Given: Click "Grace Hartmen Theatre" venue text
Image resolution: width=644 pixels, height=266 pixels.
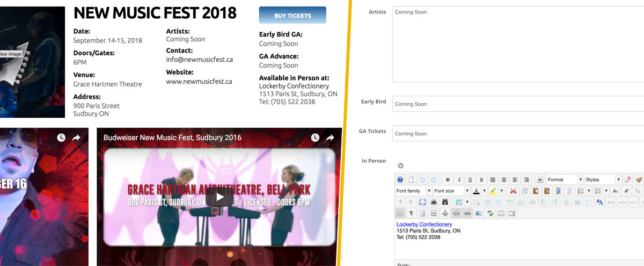Looking at the screenshot, I should pyautogui.click(x=108, y=84).
